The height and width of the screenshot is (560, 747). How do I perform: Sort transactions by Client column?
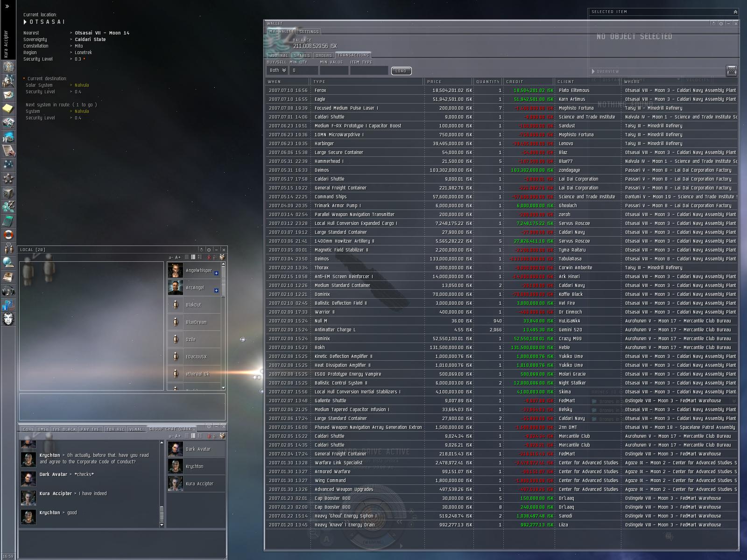point(588,82)
